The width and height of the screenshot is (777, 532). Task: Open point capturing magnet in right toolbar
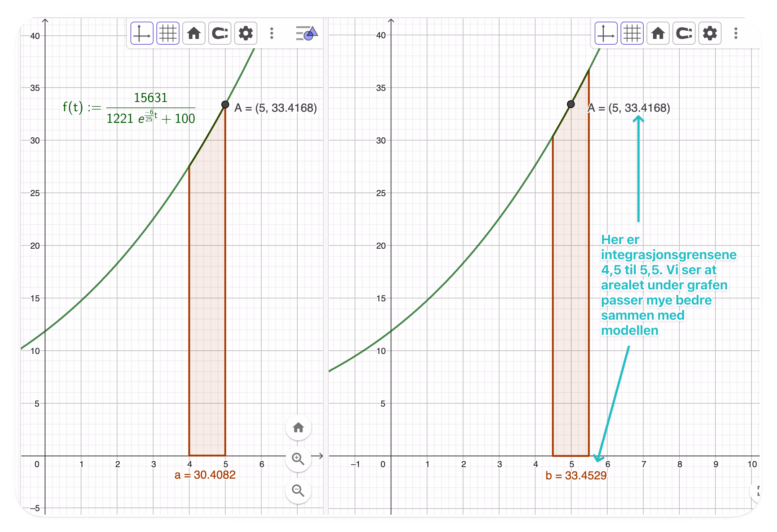(x=684, y=34)
